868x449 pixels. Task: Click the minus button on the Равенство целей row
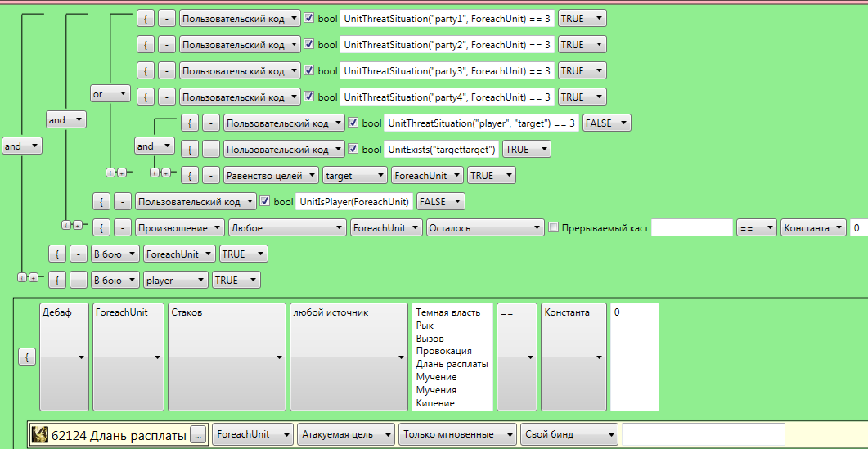point(211,176)
